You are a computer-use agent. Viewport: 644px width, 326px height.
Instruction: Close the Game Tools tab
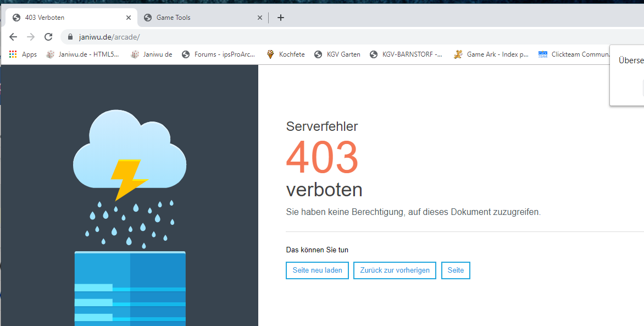pyautogui.click(x=260, y=18)
